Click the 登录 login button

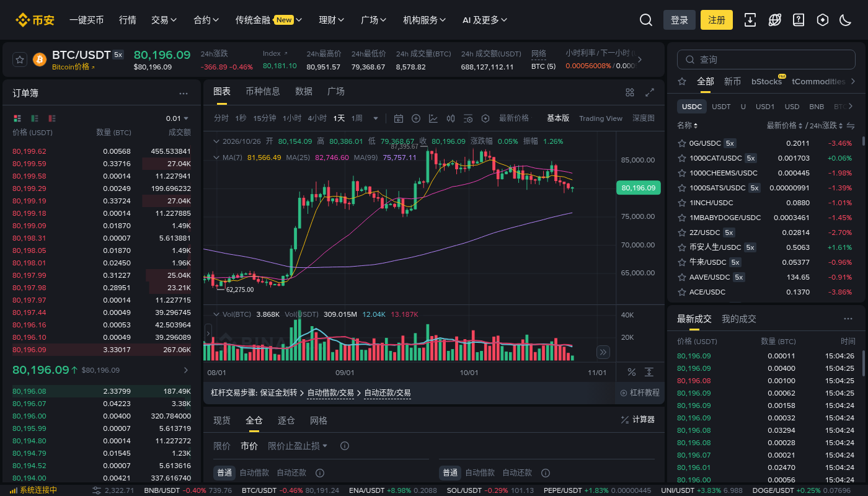click(680, 20)
